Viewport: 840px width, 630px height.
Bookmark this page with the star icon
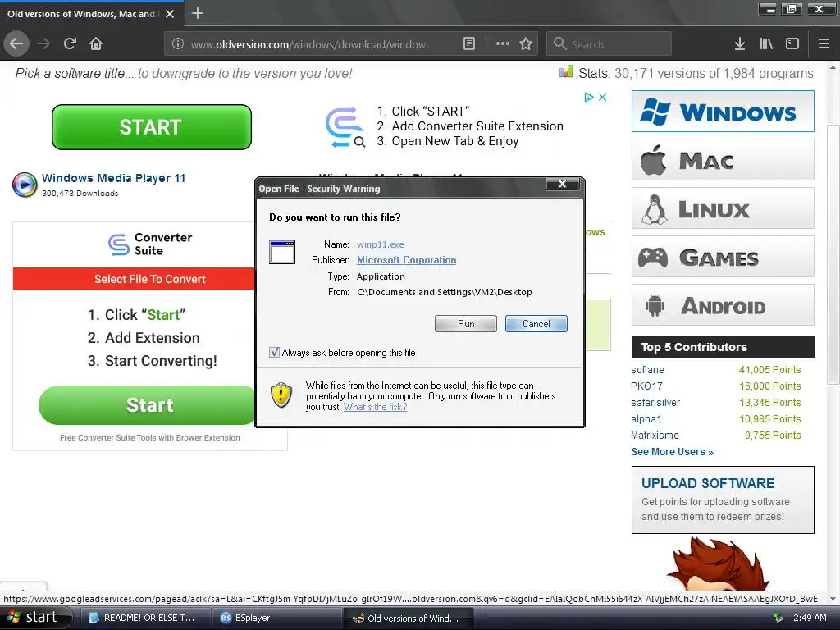pyautogui.click(x=526, y=44)
